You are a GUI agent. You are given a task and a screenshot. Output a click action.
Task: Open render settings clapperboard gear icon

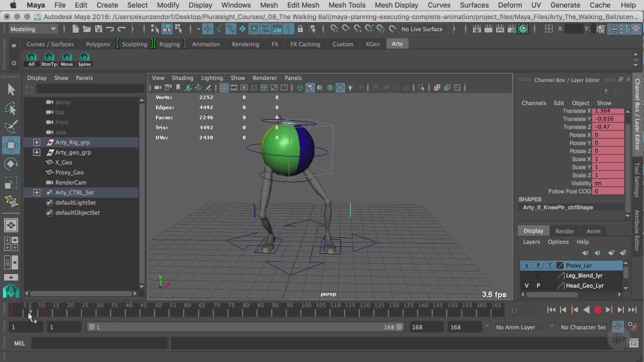point(512,29)
